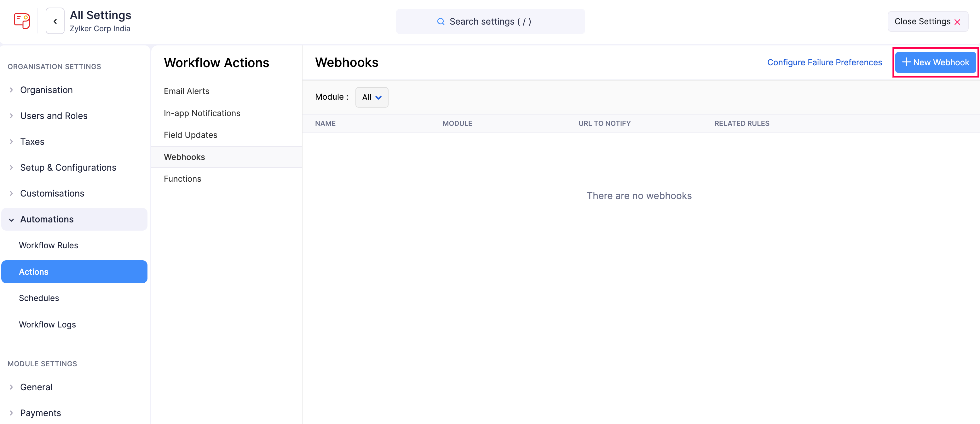Click the Zylker Corp India label
The height and width of the screenshot is (424, 980).
[100, 29]
